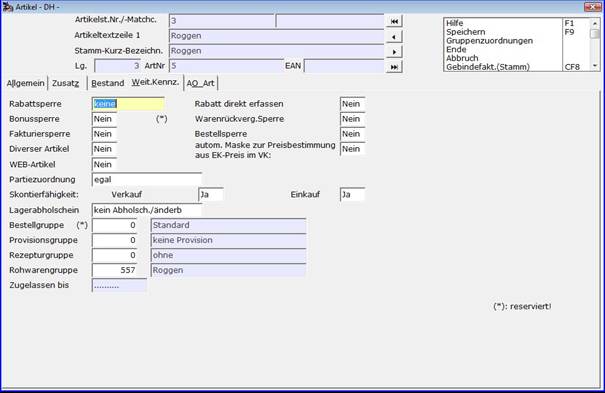The image size is (605, 393).
Task: Click the autom. Maske zur Preisbestimmung Nein field
Action: pyautogui.click(x=352, y=149)
